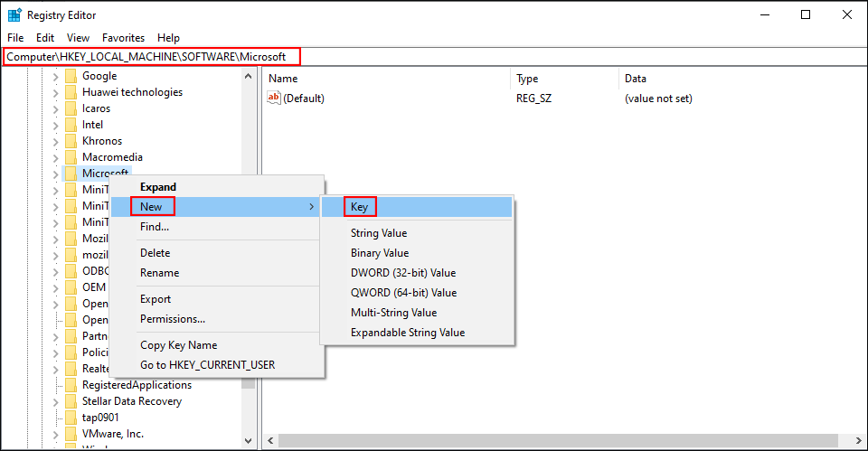Open the New submenu entry

216,207
